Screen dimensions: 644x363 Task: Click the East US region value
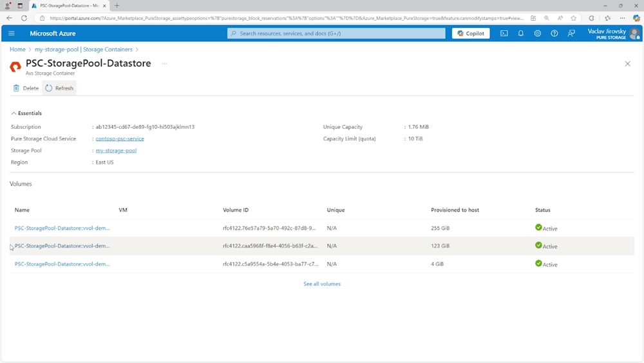[105, 162]
